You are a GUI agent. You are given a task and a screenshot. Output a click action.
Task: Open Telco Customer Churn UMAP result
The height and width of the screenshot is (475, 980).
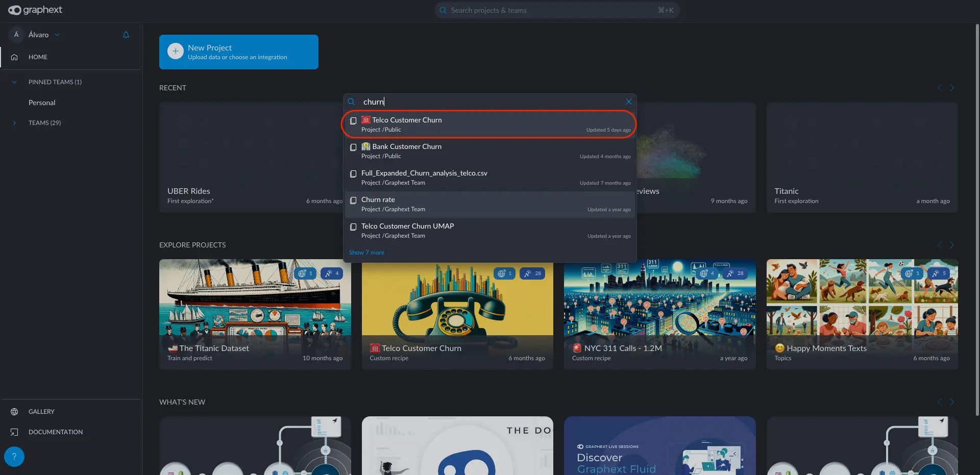coord(490,231)
